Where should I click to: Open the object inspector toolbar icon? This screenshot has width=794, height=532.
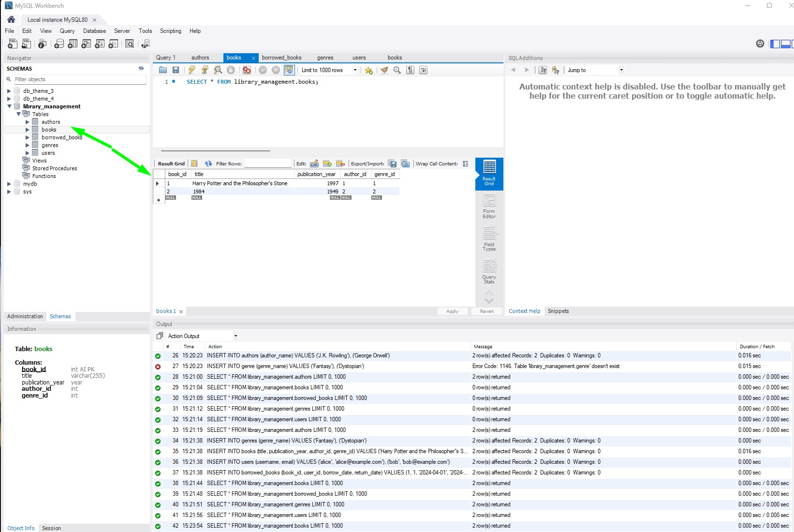(43, 44)
